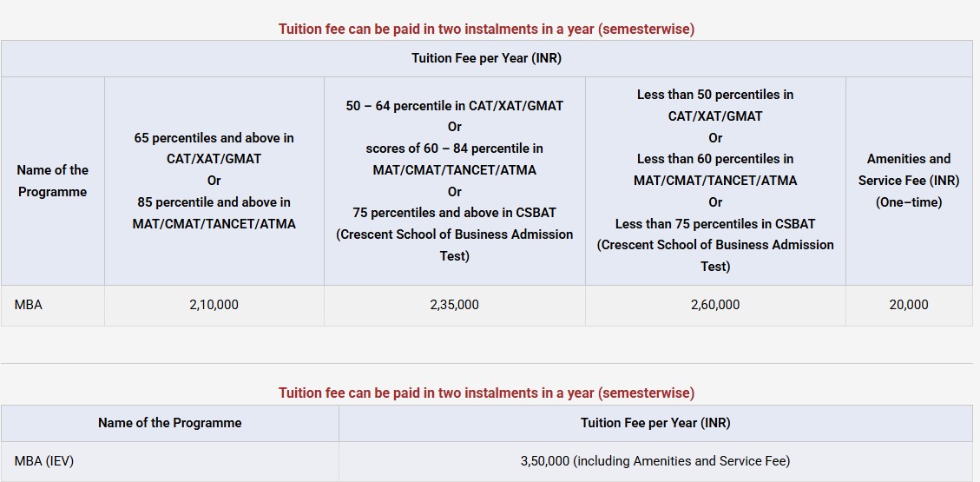
Task: Select the MBA programme name cell
Action: [29, 305]
